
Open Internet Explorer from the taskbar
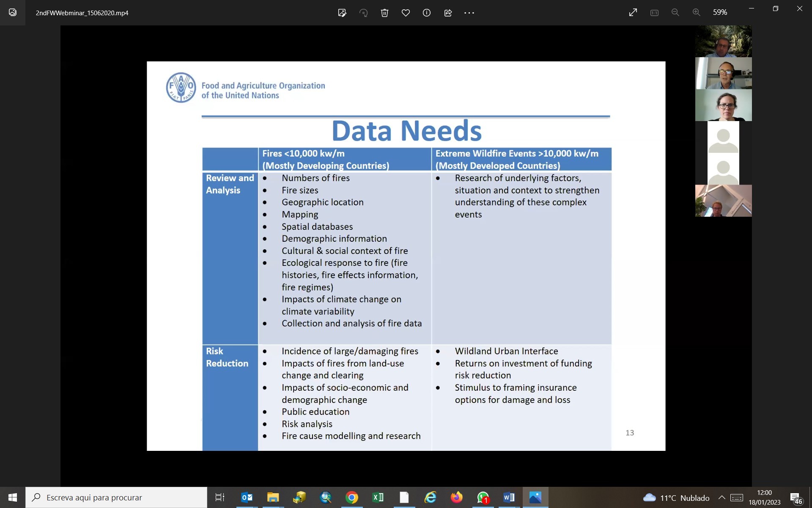pyautogui.click(x=431, y=497)
